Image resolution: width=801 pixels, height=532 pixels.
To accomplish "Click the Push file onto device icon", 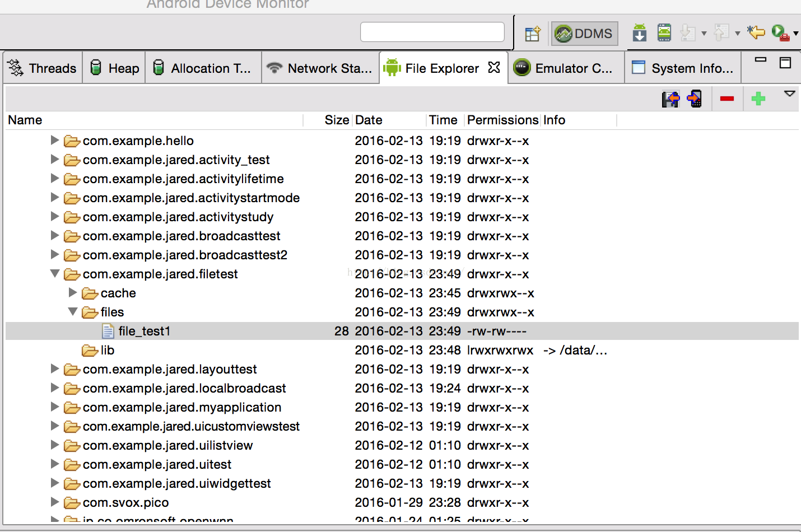I will pyautogui.click(x=695, y=99).
